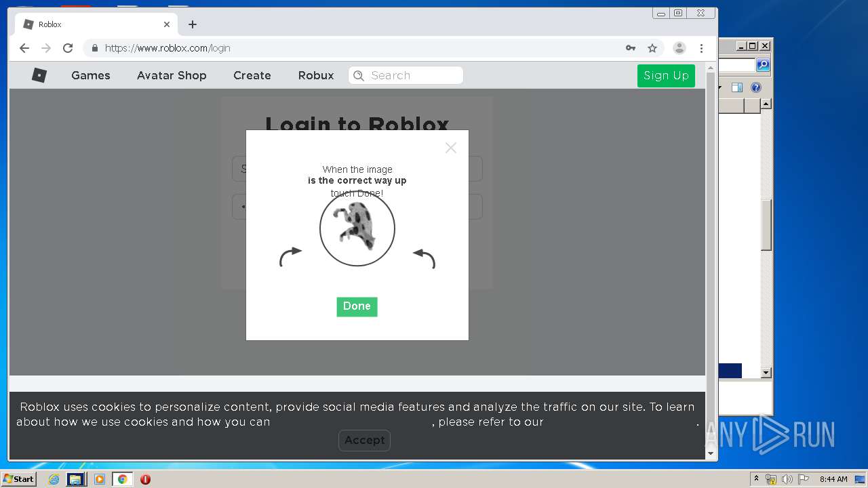Click the background window scroll-down arrow
Viewport: 868px width, 488px height.
pos(766,373)
